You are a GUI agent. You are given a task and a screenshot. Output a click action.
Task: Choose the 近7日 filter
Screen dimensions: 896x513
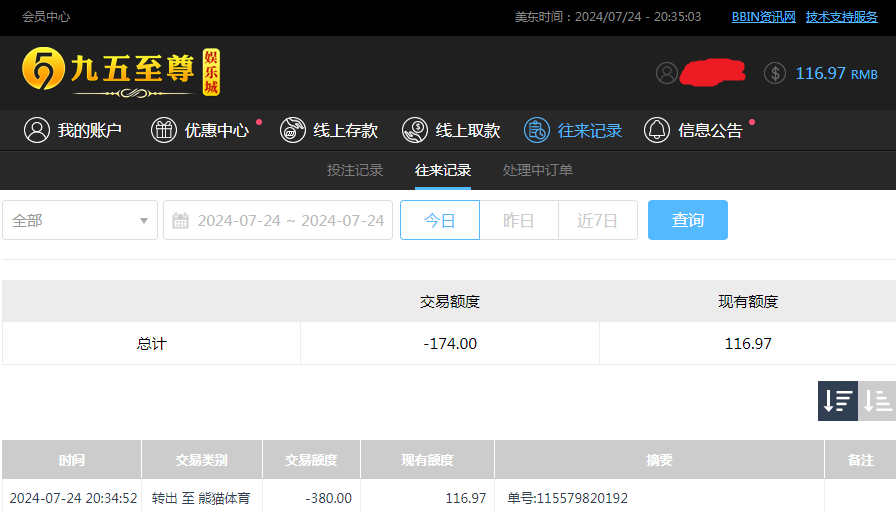597,220
